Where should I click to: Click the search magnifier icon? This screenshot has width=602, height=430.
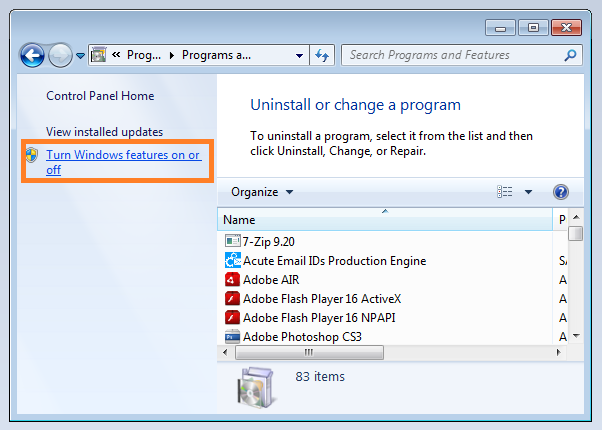[x=571, y=55]
